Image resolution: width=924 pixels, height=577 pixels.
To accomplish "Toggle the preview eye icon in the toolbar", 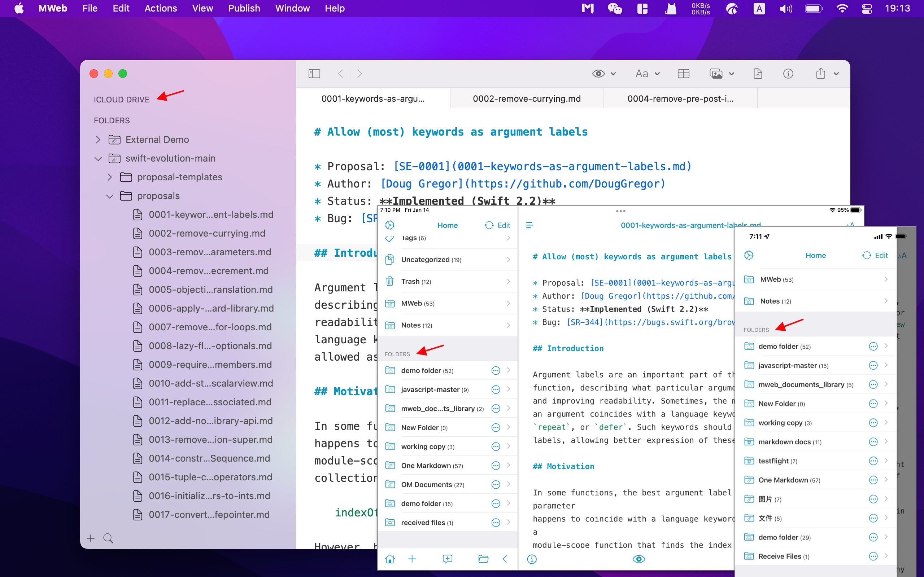I will [x=599, y=73].
